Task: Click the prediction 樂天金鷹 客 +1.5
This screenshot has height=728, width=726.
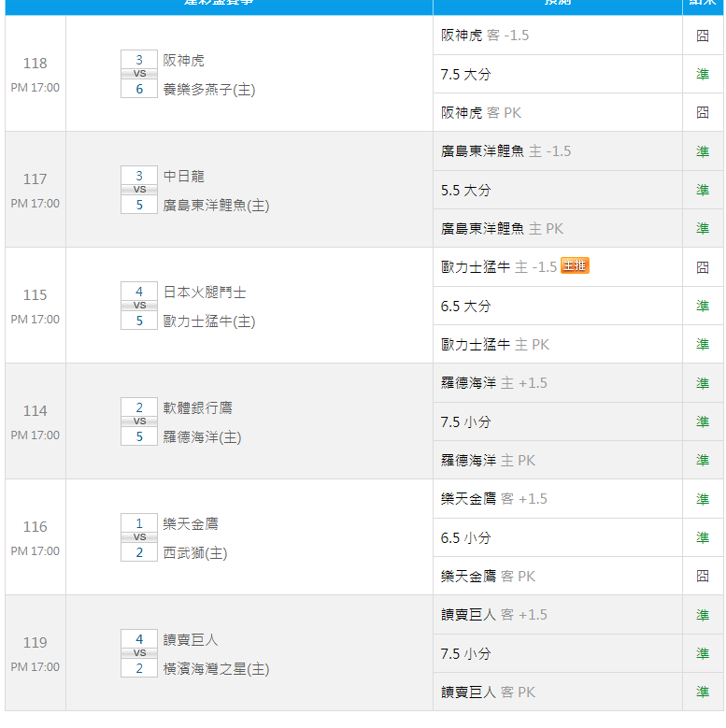Action: (x=494, y=499)
